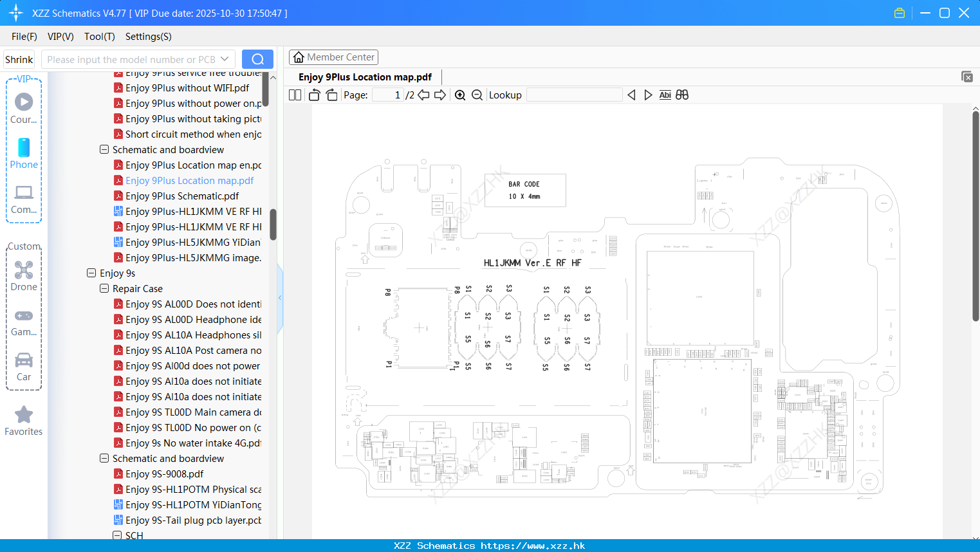Open File(F) menu
980x552 pixels.
click(x=24, y=37)
